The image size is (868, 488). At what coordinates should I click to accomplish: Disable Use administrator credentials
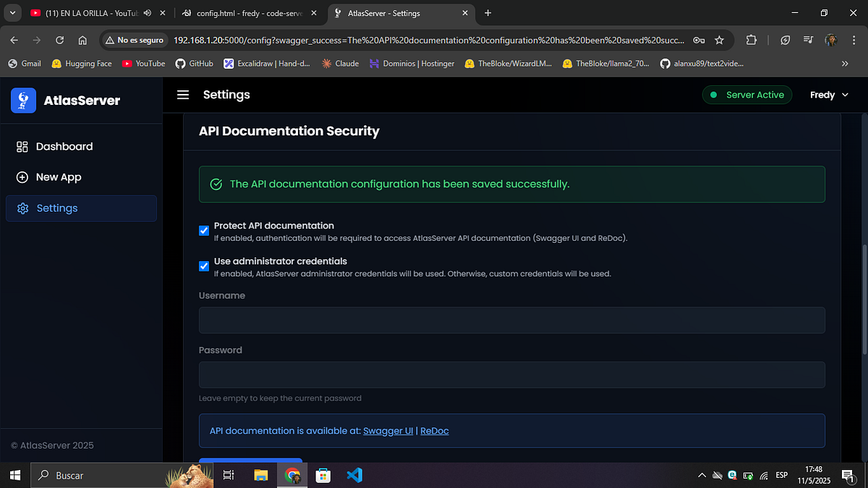(x=204, y=266)
